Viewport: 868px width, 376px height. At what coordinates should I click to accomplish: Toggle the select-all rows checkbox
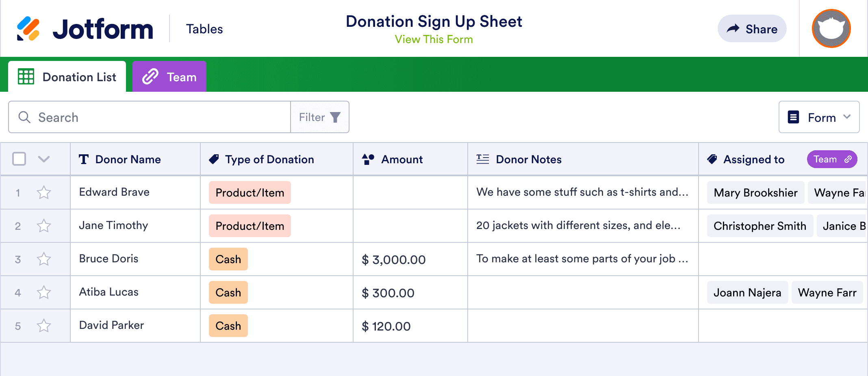[x=19, y=159]
